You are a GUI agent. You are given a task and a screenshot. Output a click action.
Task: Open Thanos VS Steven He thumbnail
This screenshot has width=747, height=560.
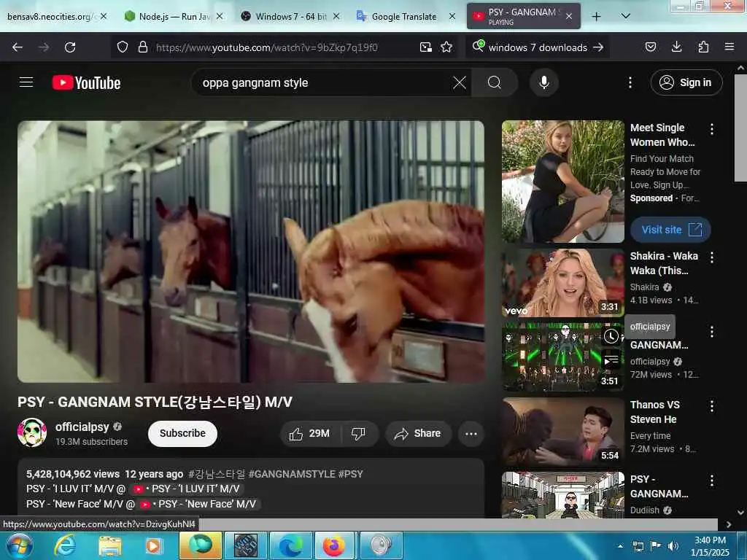pos(562,432)
